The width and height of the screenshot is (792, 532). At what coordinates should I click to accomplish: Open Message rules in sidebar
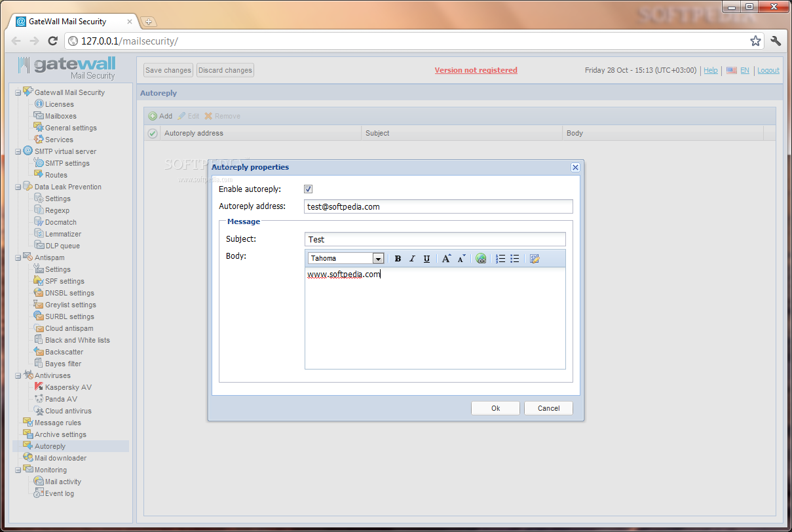click(x=58, y=423)
